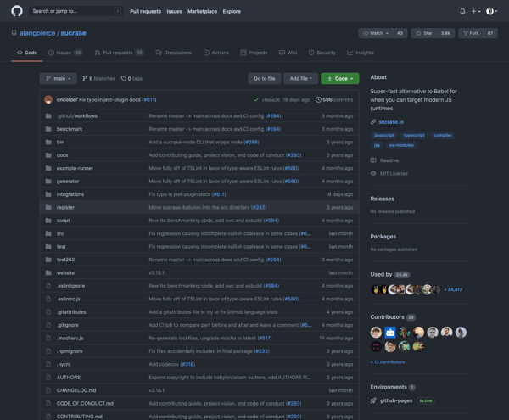The width and height of the screenshot is (509, 420).
Task: Open the Projects tab
Action: tap(254, 53)
